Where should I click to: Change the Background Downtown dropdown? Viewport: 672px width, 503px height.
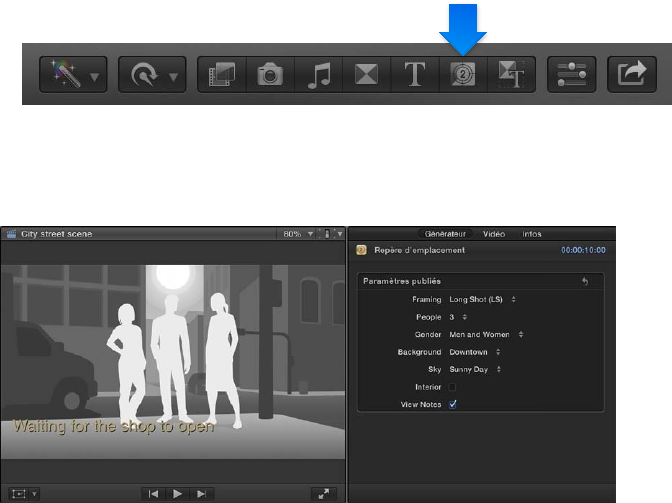tap(475, 352)
